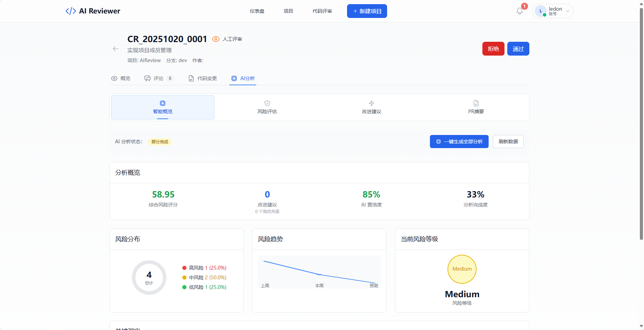Click the 风险趋势 line chart
The image size is (644, 330).
coord(319,272)
